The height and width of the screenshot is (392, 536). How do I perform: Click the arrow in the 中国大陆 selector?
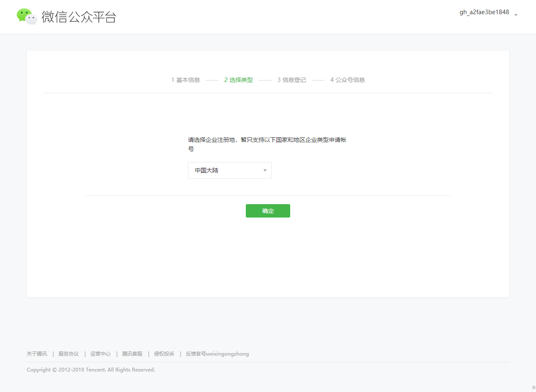tap(265, 170)
